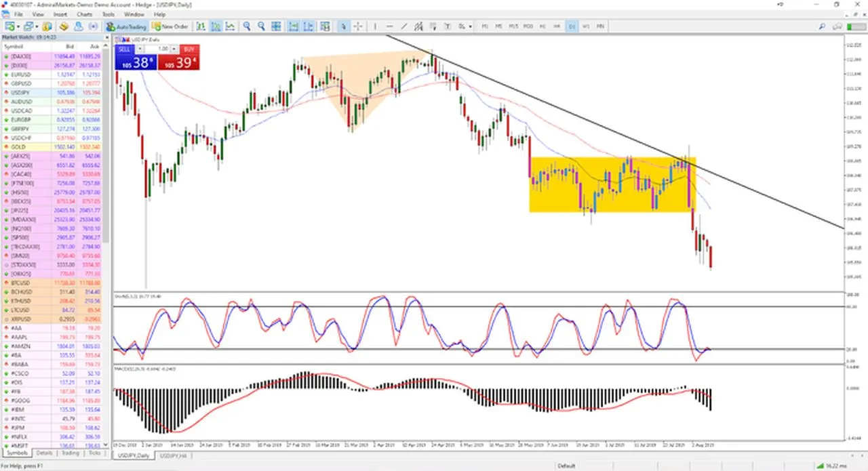Click the zoom in magnifier icon
868x471 pixels.
coord(246,26)
